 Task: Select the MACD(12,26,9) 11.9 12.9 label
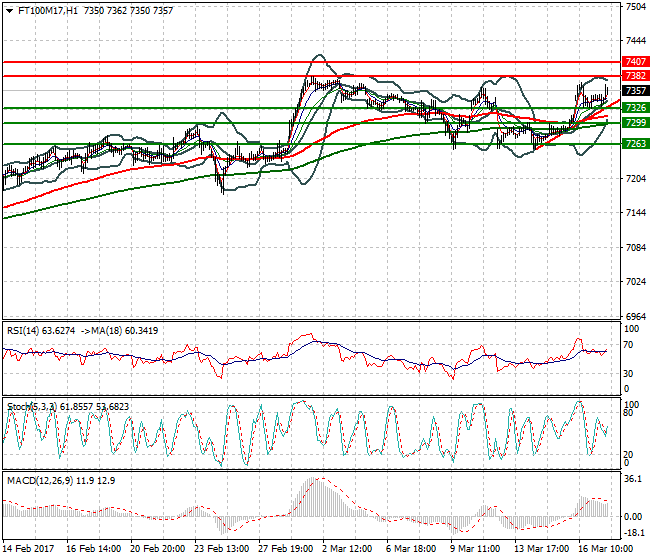pos(61,480)
